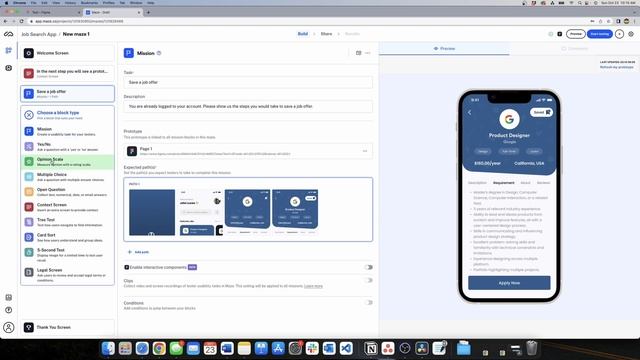Open Visual Studio Code from the Dock
Image resolution: width=640 pixels, height=360 pixels.
(x=346, y=348)
